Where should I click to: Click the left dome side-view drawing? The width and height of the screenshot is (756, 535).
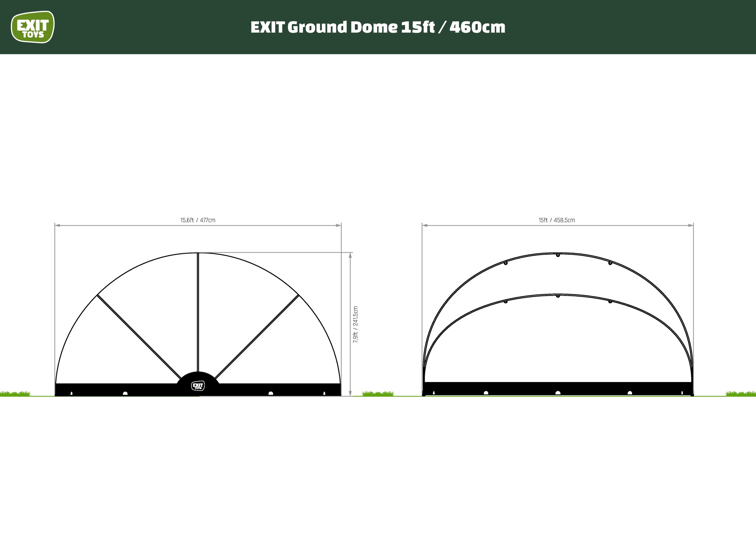click(x=198, y=324)
